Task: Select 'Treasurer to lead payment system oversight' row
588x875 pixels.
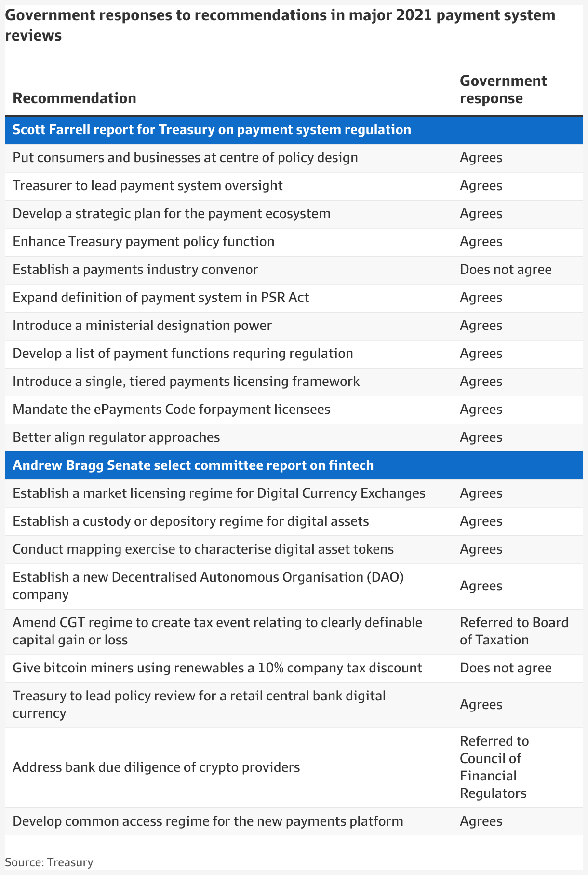Action: click(294, 186)
